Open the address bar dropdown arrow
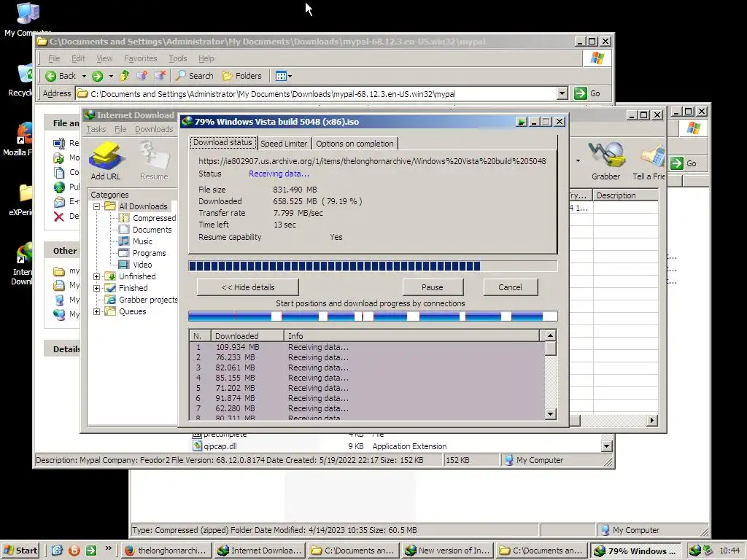 [562, 93]
